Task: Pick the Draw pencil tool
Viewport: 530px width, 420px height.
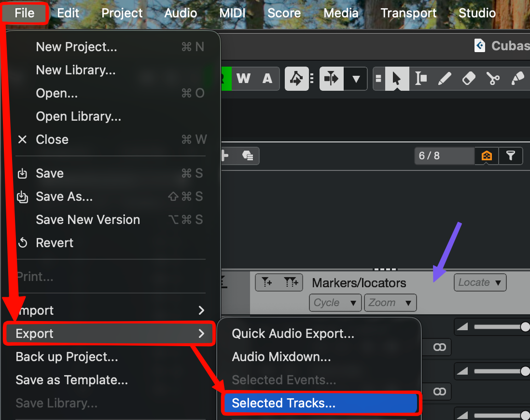Action: click(445, 79)
